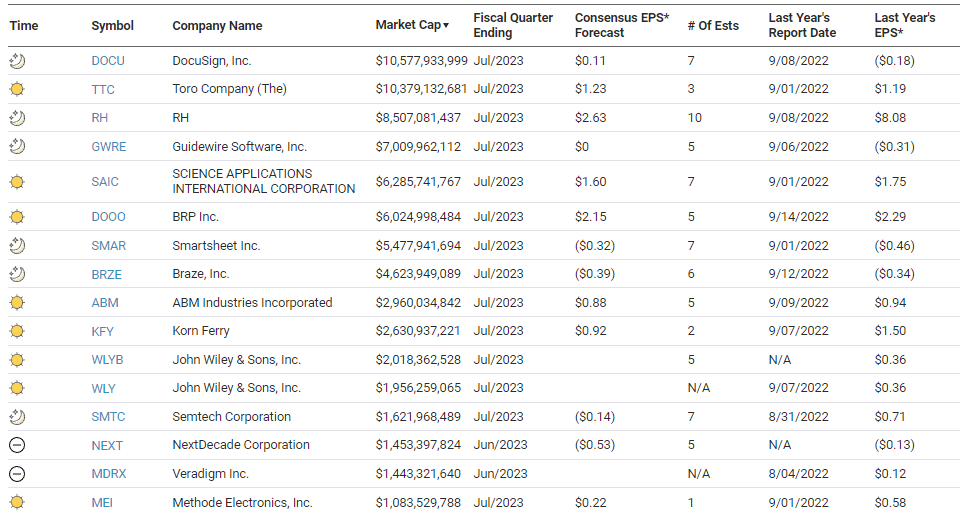Image resolution: width=962 pixels, height=516 pixels.
Task: Click the Symbol column header
Action: coord(112,25)
